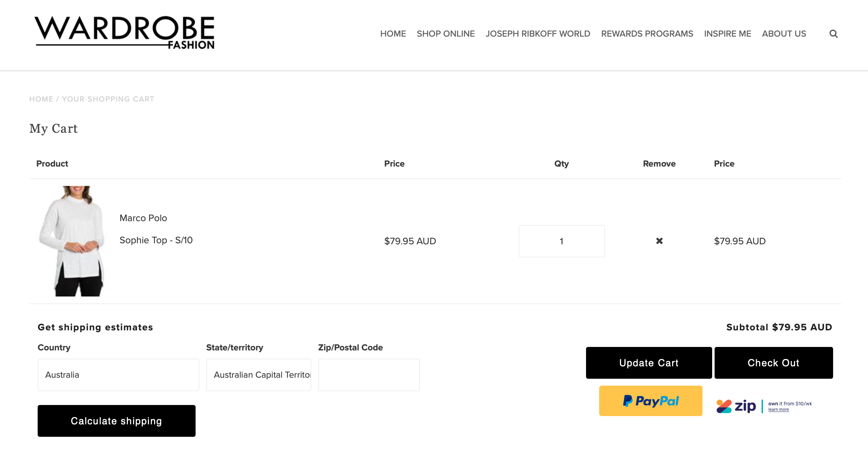Viewport: 868px width, 452px height.
Task: Open the search magnifier icon
Action: tap(833, 34)
